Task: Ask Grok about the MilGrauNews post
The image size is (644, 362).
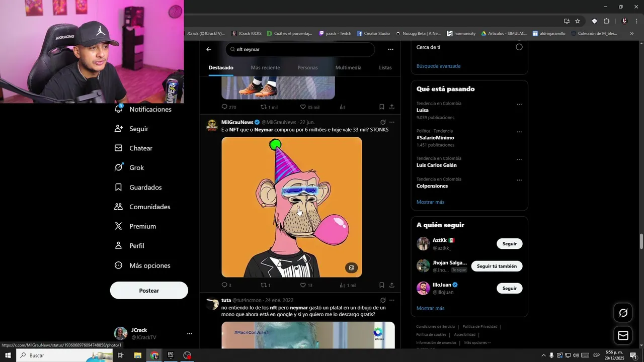Action: coord(383,122)
